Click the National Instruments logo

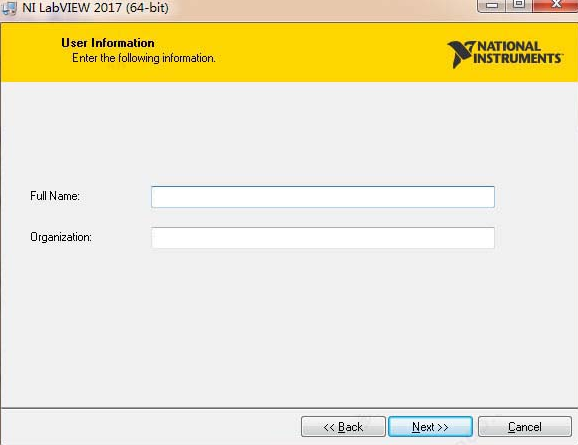coord(505,54)
